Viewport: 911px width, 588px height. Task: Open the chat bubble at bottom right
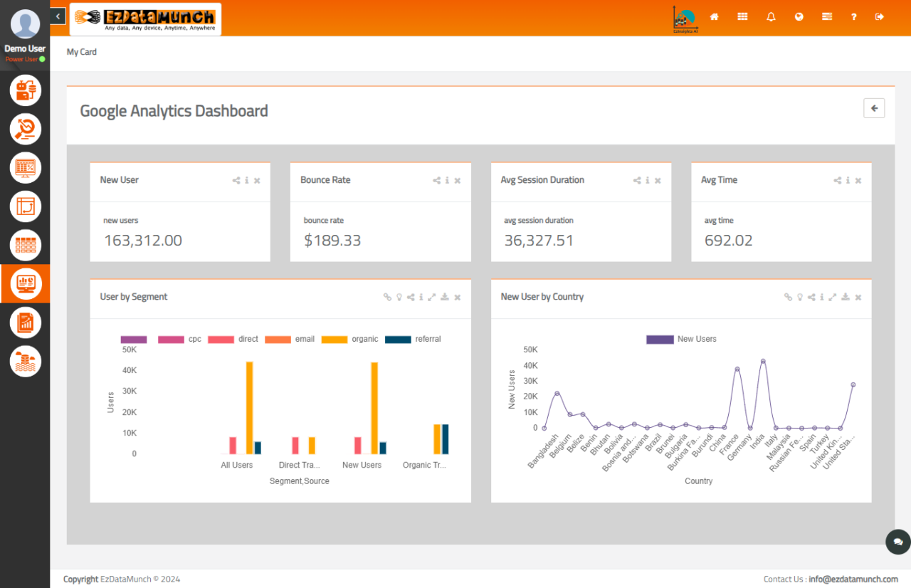897,542
